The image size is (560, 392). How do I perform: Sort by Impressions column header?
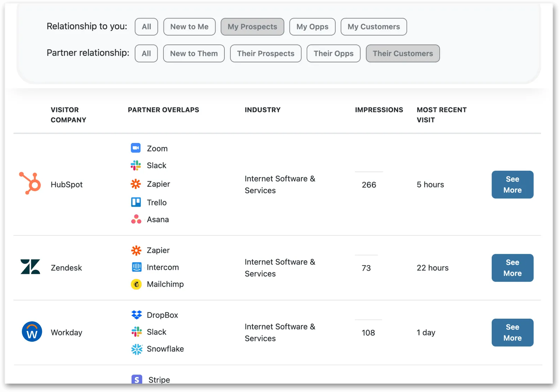pyautogui.click(x=379, y=110)
